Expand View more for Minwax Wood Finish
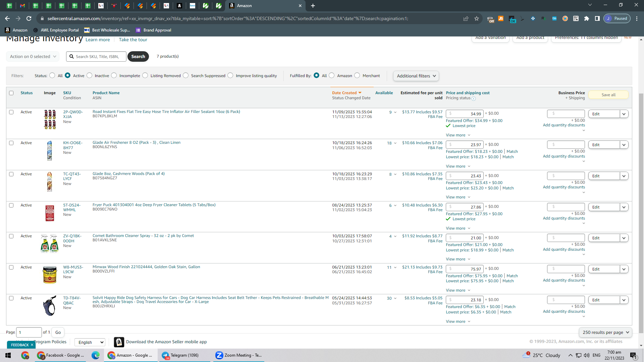The width and height of the screenshot is (644, 362). [458, 290]
